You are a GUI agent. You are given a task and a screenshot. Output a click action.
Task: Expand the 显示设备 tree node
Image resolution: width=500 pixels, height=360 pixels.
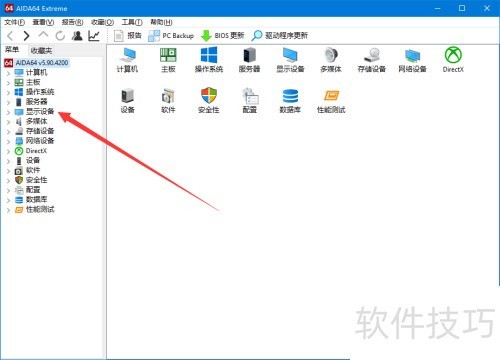coord(9,112)
